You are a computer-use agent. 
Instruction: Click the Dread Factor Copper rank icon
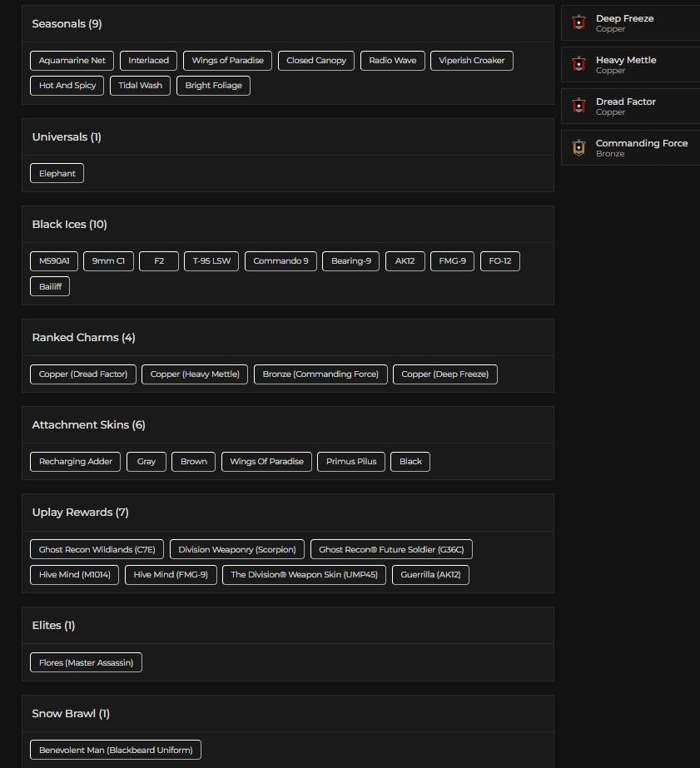(x=578, y=106)
